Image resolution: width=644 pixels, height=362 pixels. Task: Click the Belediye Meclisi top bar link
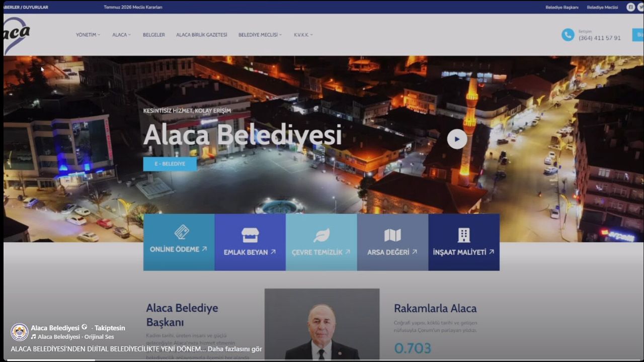(602, 7)
